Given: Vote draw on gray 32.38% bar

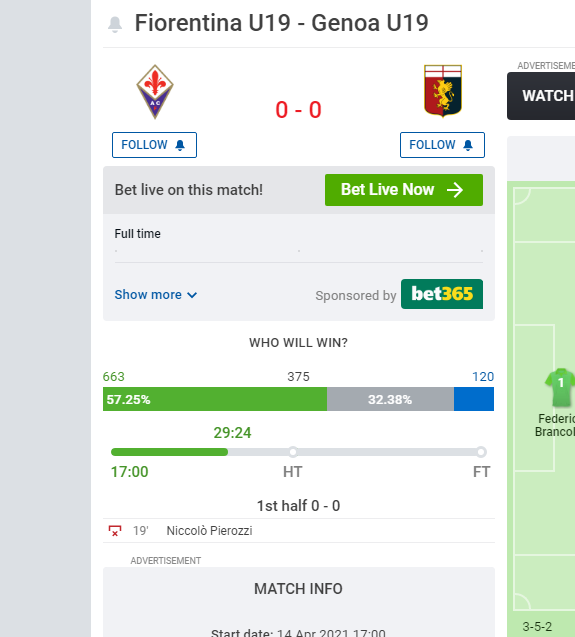Looking at the screenshot, I should [390, 399].
